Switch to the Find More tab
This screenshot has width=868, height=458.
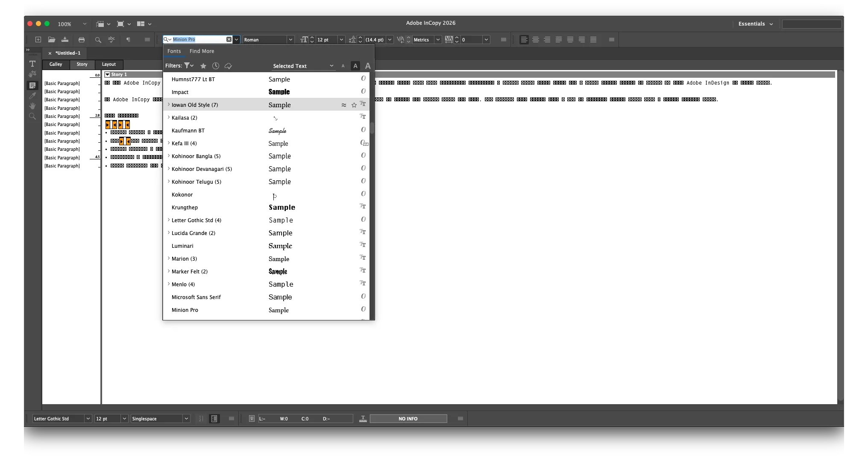point(202,51)
